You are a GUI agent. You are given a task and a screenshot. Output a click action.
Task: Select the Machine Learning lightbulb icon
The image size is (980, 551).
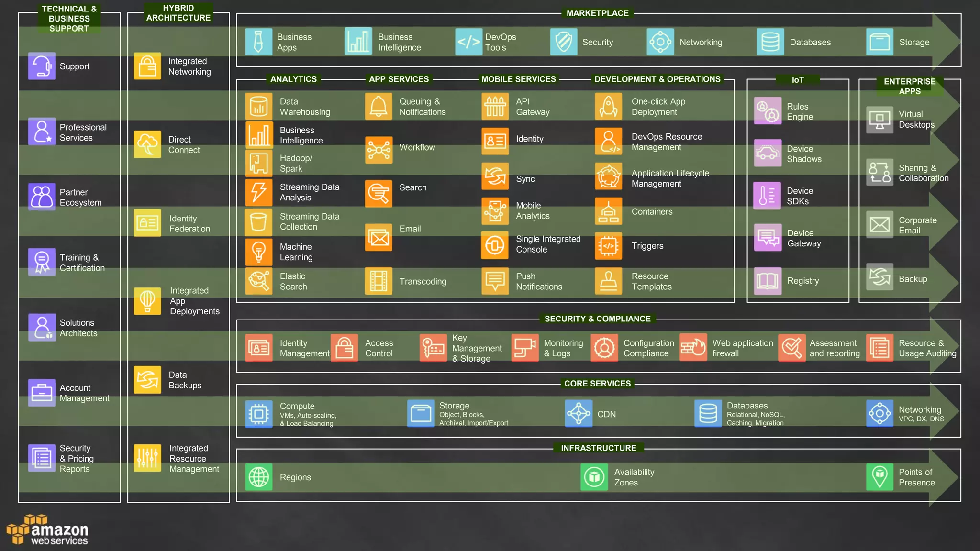click(x=259, y=252)
